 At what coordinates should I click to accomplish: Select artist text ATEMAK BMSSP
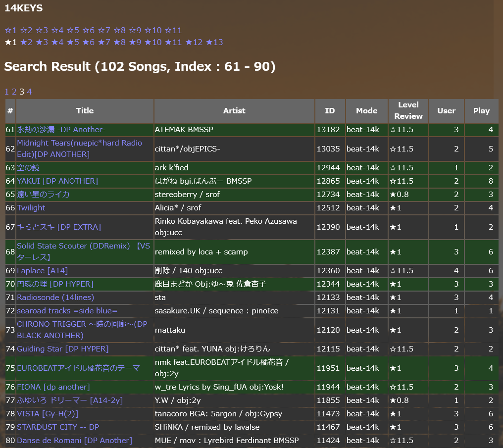coord(184,130)
